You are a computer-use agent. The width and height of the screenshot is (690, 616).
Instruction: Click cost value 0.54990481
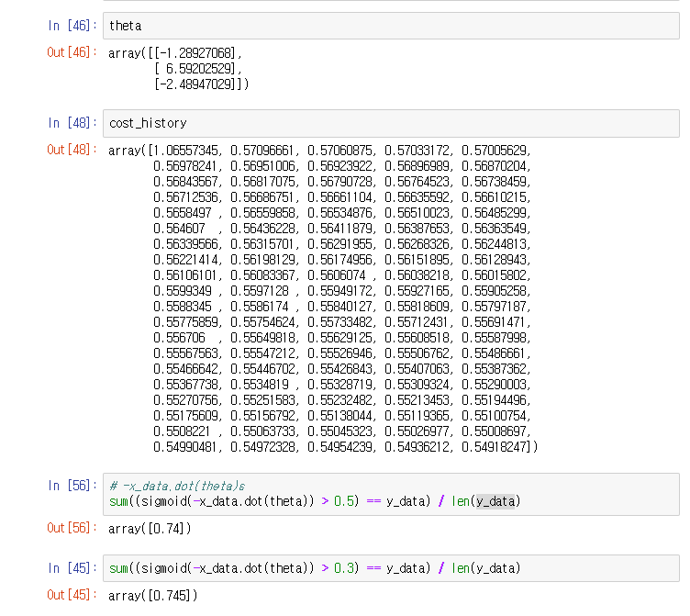point(185,447)
